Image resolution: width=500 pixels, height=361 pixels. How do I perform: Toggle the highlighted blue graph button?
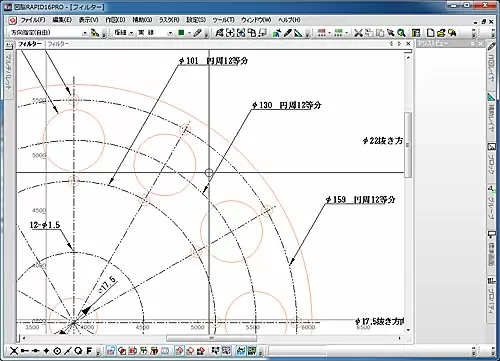(241, 351)
